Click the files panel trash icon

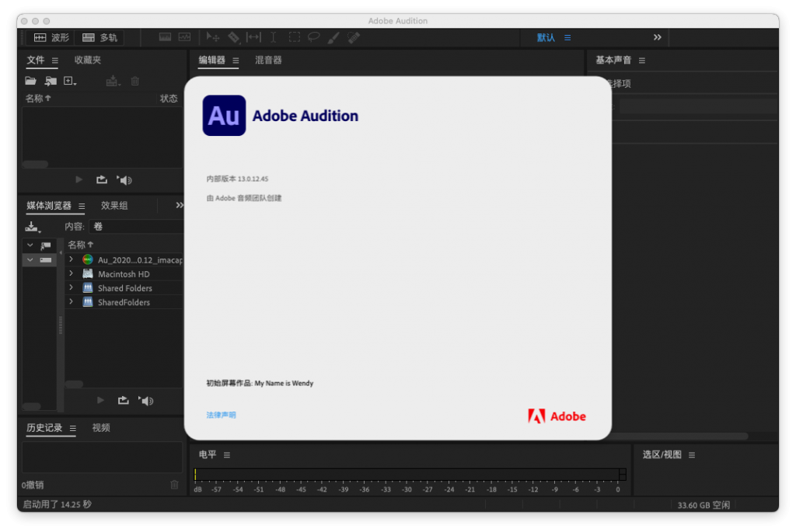coord(135,81)
